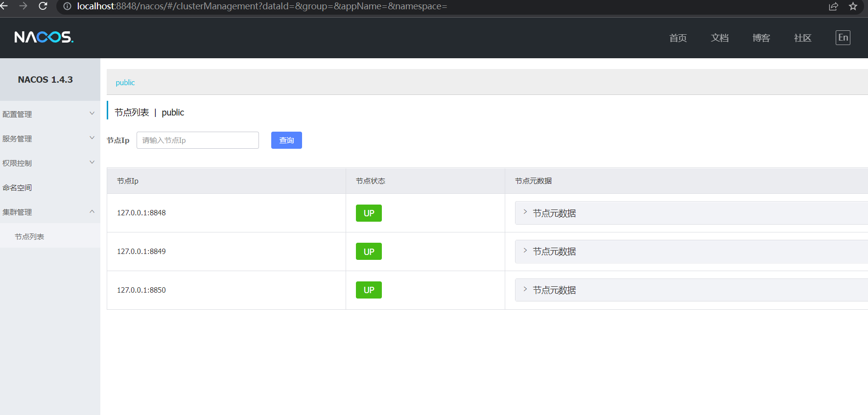The image size is (868, 415).
Task: Click UP status tag for 127.0.0.1:8848
Action: point(369,213)
